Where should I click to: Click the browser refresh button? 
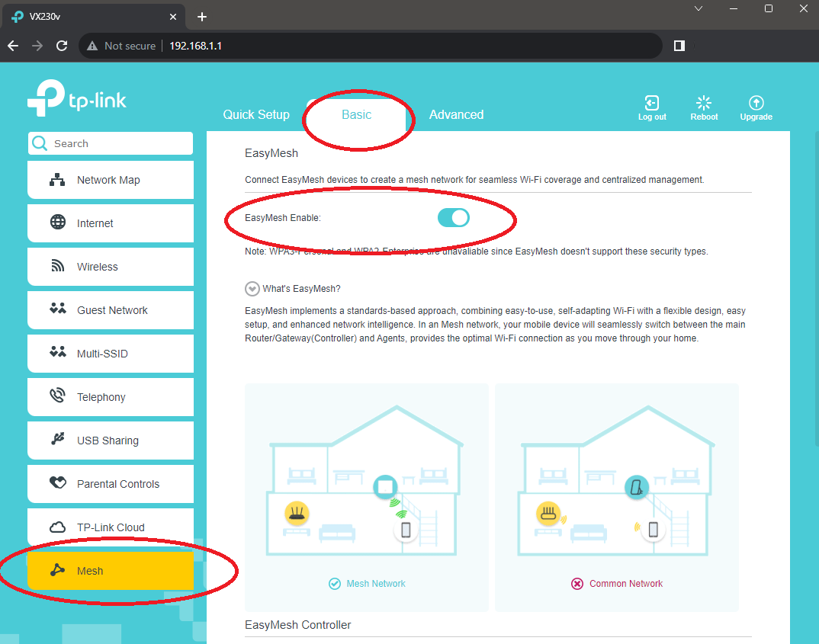point(62,46)
